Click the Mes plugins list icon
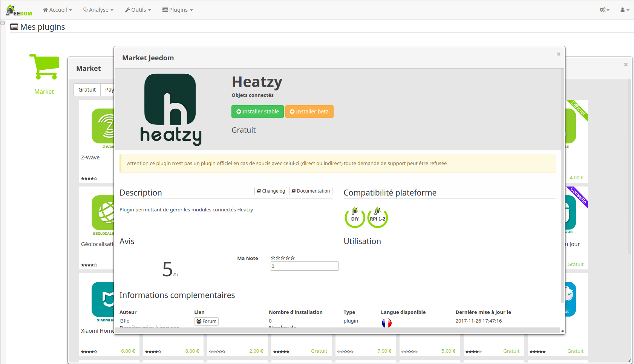This screenshot has height=364, width=634. tap(14, 27)
